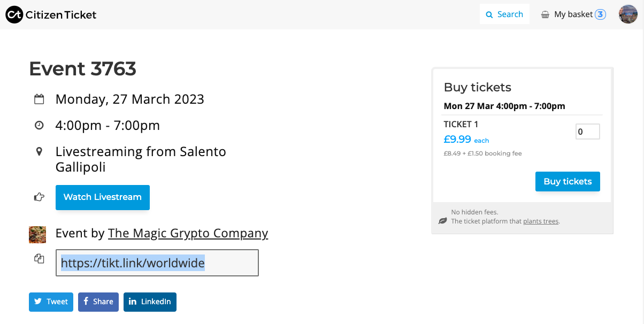Open The Magic Grypto Company link
This screenshot has width=644, height=324.
coord(188,234)
